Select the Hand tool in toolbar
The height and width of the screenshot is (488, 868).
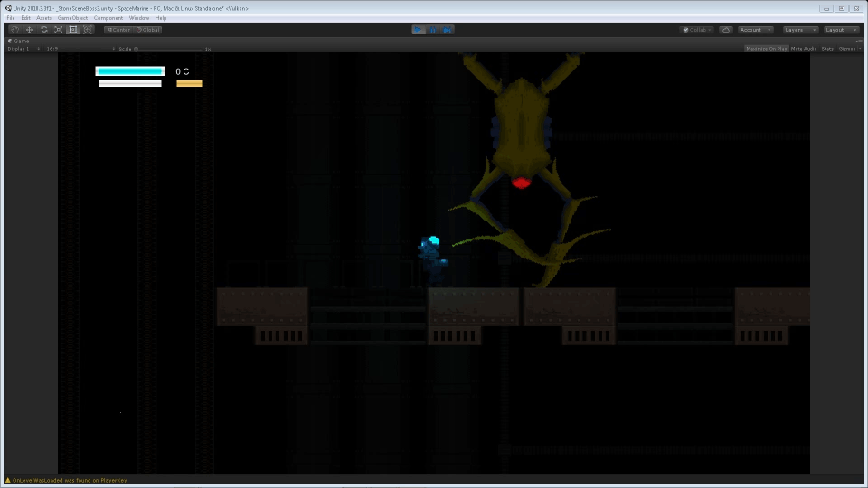[x=14, y=30]
